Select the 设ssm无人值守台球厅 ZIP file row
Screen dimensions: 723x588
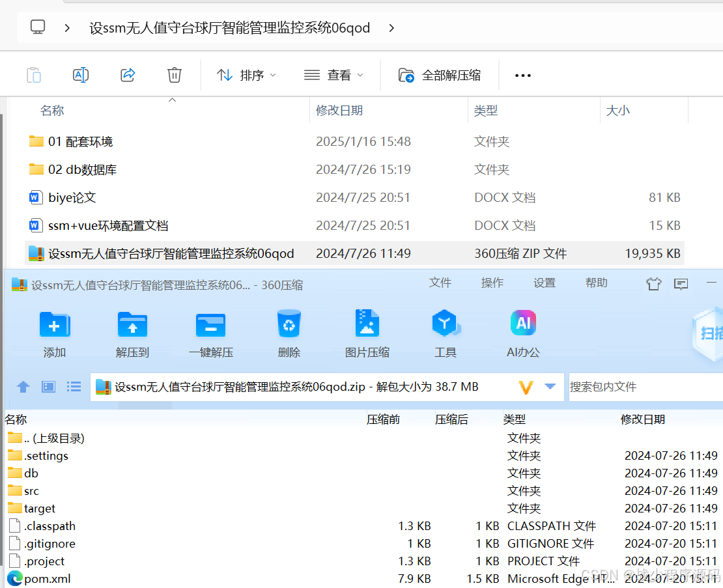coord(354,253)
